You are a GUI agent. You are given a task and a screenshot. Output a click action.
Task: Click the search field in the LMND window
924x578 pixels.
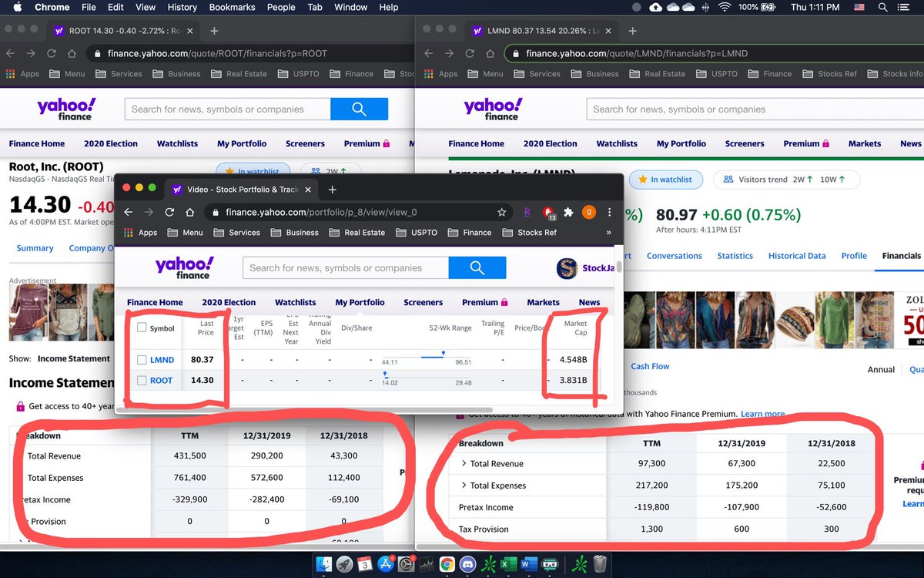pos(755,109)
